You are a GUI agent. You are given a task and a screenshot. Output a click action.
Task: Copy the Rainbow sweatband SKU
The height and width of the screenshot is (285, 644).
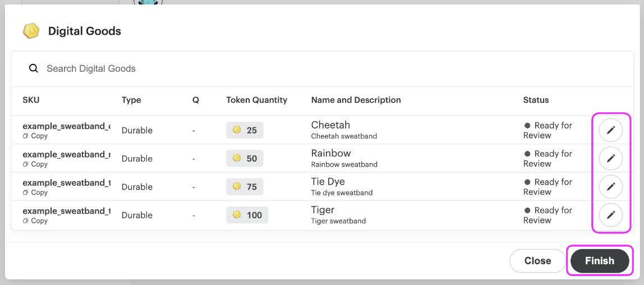35,164
